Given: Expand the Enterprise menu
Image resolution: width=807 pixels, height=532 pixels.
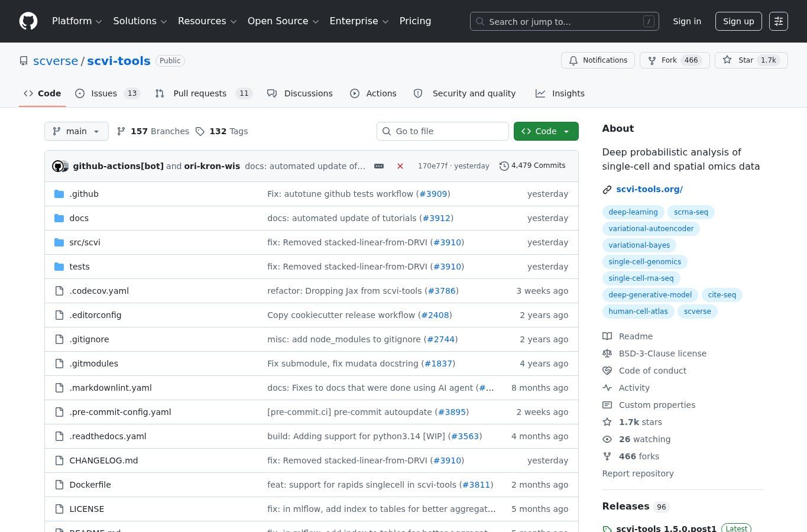Looking at the screenshot, I should point(359,21).
